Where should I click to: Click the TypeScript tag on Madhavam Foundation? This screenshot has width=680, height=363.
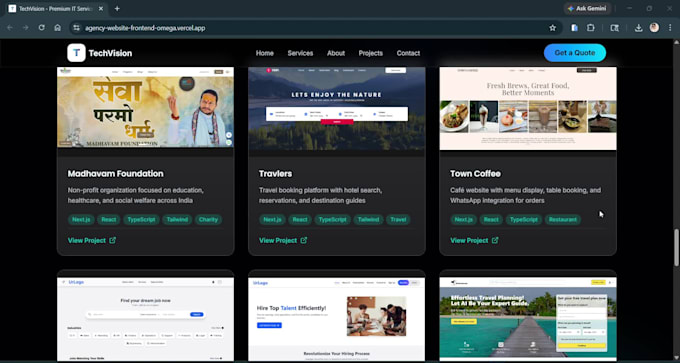[141, 219]
